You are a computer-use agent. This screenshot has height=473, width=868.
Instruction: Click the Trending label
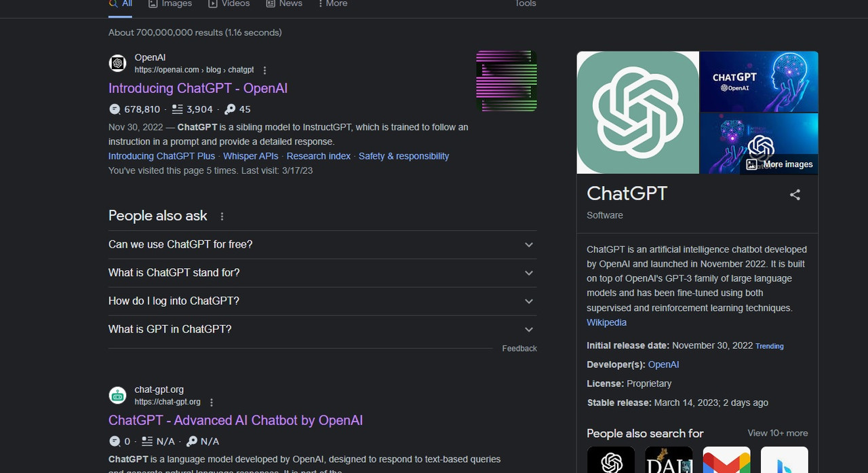click(x=770, y=346)
